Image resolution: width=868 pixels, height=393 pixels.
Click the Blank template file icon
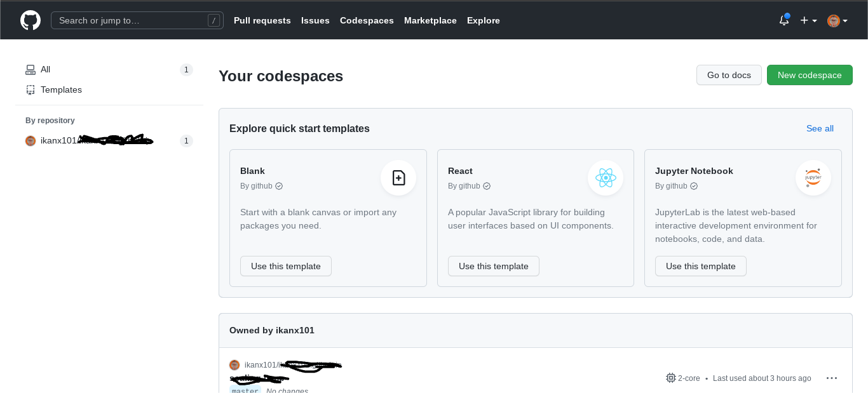[x=398, y=178]
